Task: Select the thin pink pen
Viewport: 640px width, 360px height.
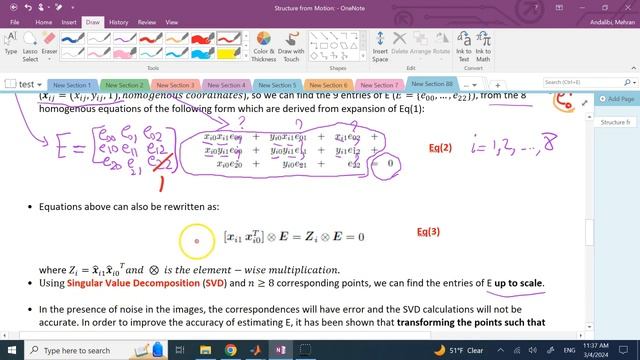Action: pos(99,53)
